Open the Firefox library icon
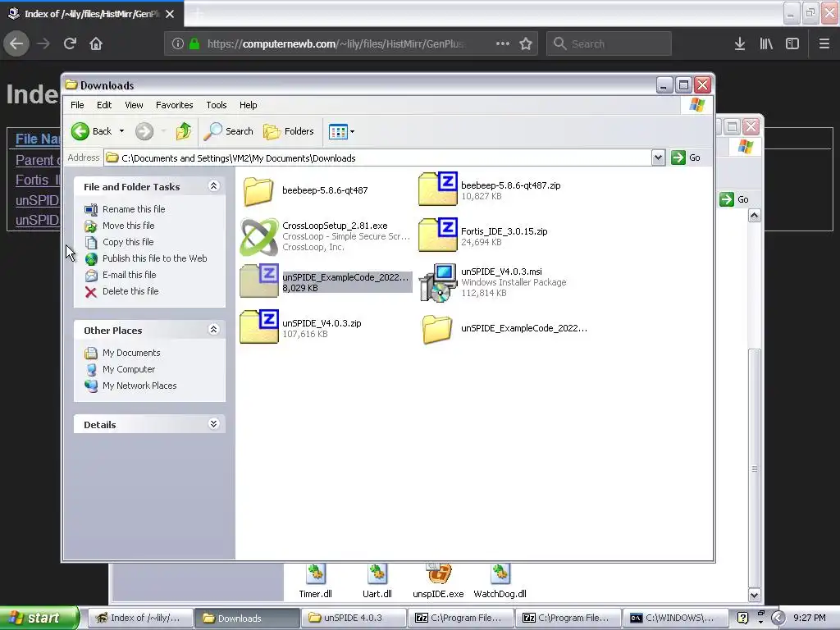This screenshot has width=840, height=630. click(766, 43)
